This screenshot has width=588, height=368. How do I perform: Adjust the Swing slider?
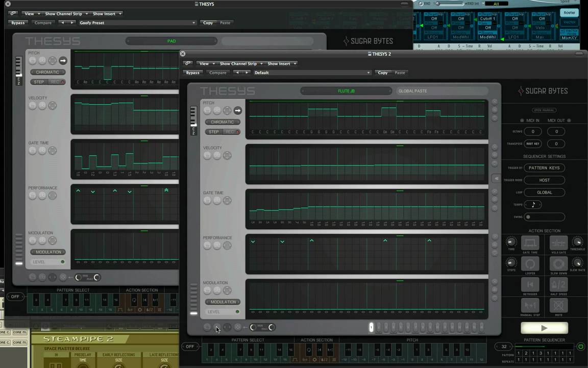click(x=544, y=217)
